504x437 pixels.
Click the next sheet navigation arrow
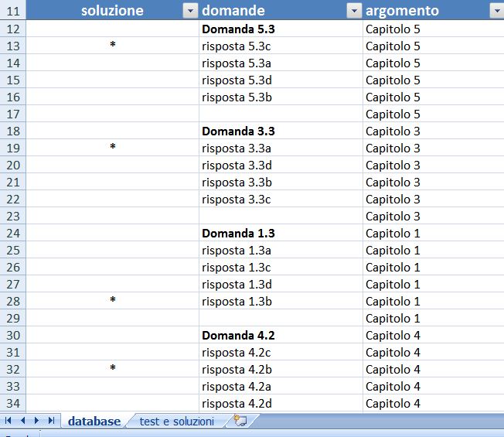pyautogui.click(x=36, y=421)
